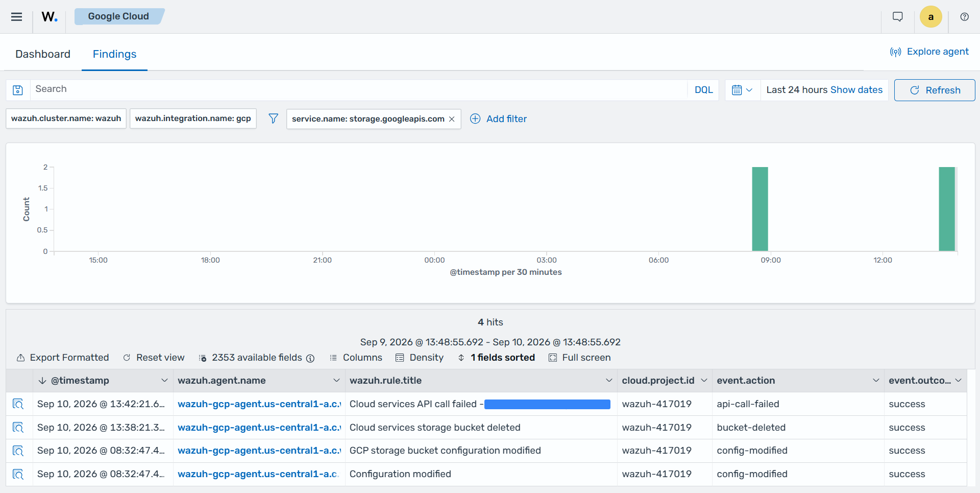The height and width of the screenshot is (493, 980).
Task: Click the latest histogram bar near 13:30
Action: coord(947,209)
